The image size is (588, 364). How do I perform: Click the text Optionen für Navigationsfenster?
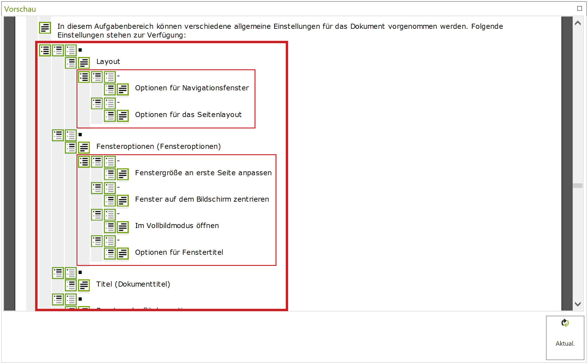pyautogui.click(x=192, y=88)
